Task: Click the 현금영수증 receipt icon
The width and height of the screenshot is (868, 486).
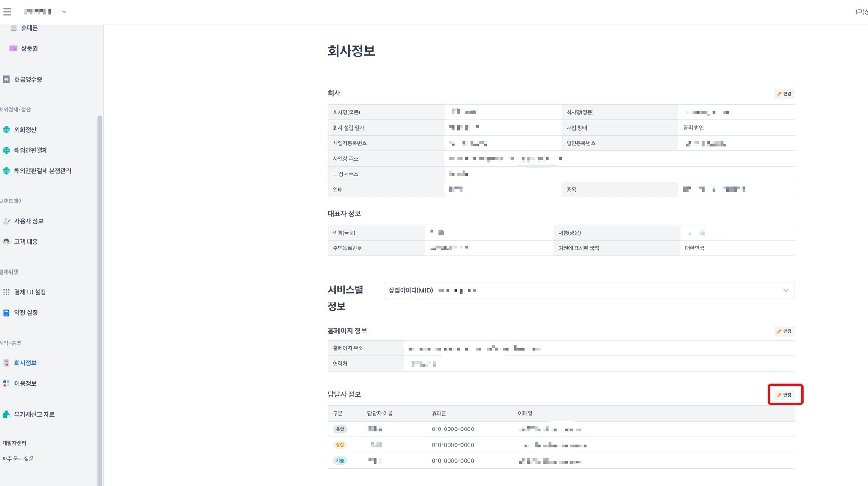Action: (6, 79)
